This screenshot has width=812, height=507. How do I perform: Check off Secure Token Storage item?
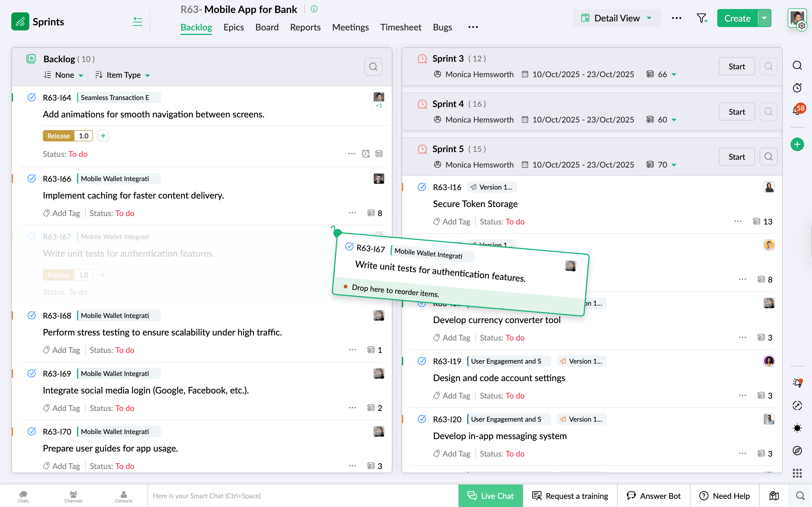(x=422, y=187)
